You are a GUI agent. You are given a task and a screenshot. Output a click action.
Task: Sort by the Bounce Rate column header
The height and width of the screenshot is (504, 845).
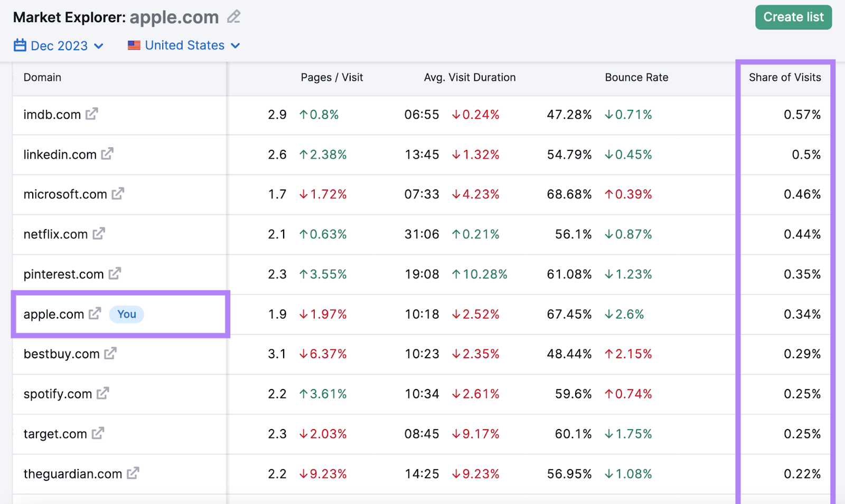point(636,78)
